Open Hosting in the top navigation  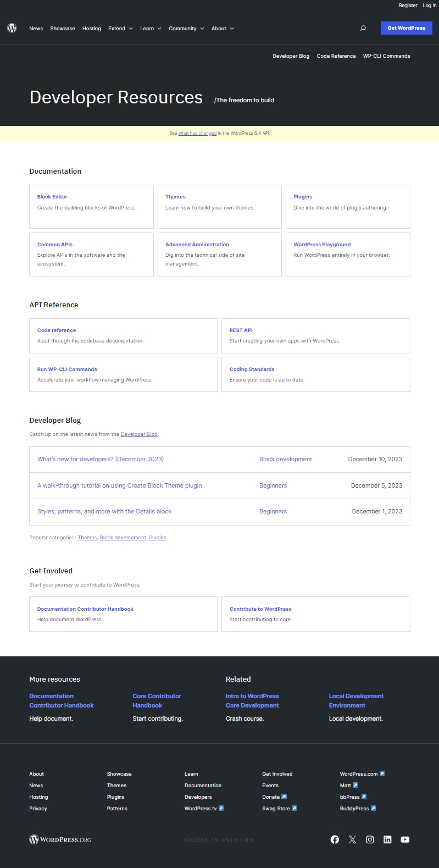pos(92,29)
